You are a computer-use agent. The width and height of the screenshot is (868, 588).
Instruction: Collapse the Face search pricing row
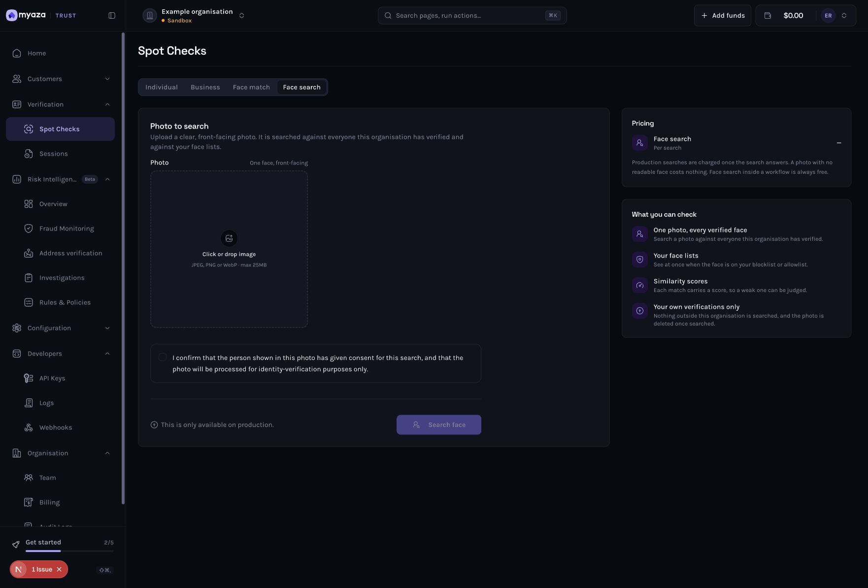(x=839, y=143)
